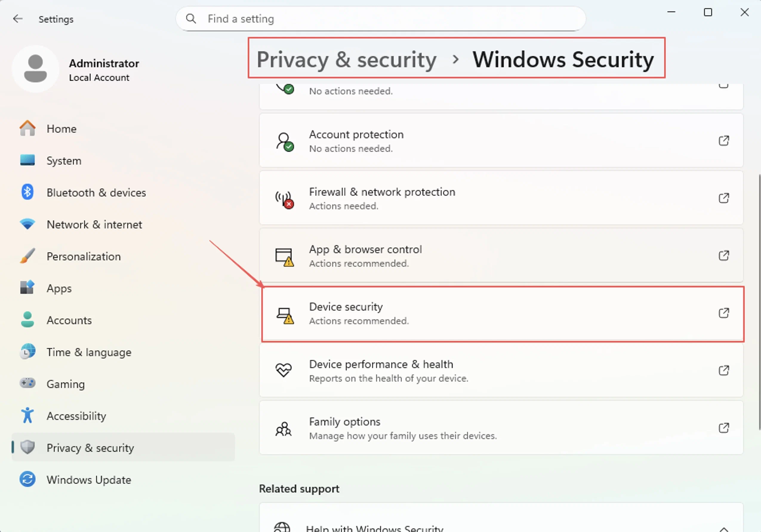761x532 pixels.
Task: Click the Device security laptop icon
Action: [285, 316]
